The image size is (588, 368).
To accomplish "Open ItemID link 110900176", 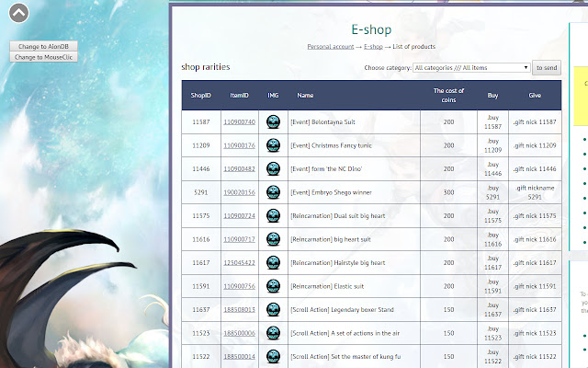I will pyautogui.click(x=239, y=145).
